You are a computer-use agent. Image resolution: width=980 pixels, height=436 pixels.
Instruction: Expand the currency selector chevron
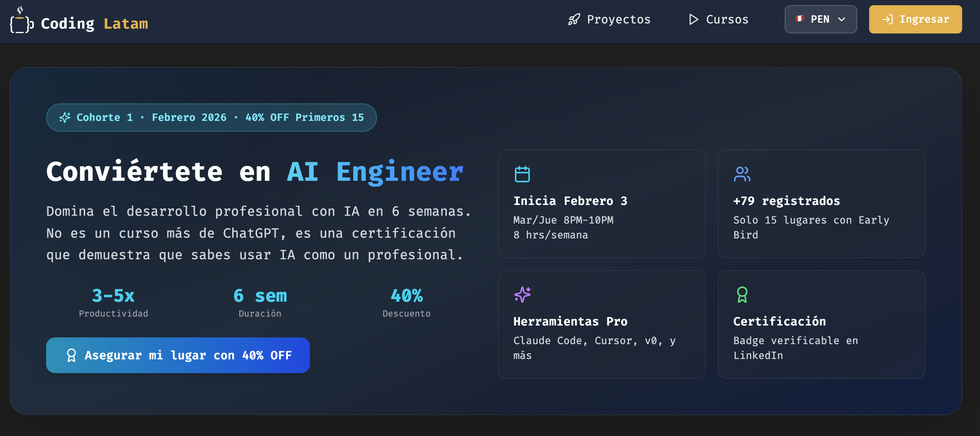click(842, 19)
